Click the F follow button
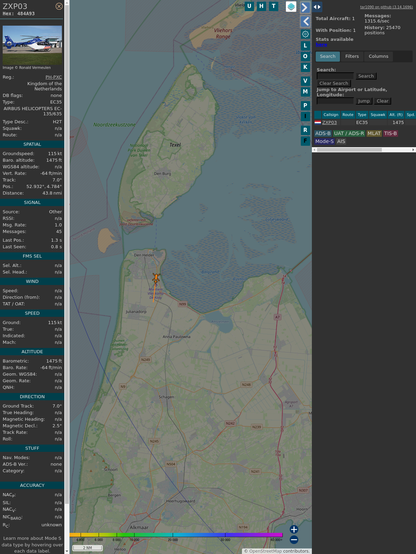416x554 pixels. point(305,141)
